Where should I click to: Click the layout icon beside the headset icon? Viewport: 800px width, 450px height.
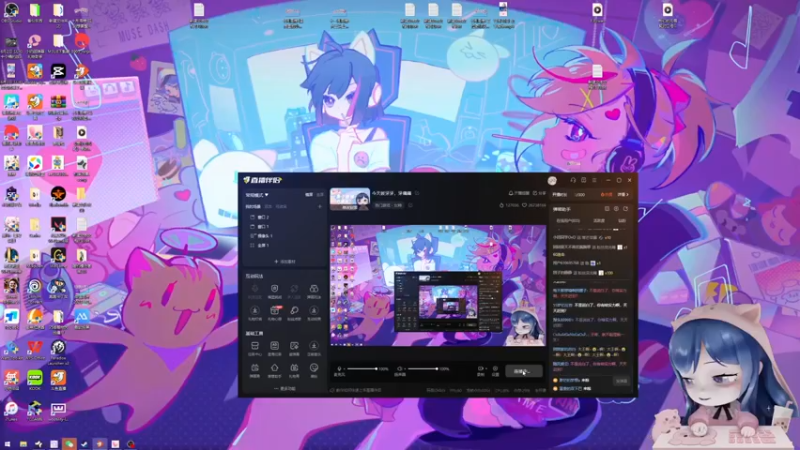584,180
